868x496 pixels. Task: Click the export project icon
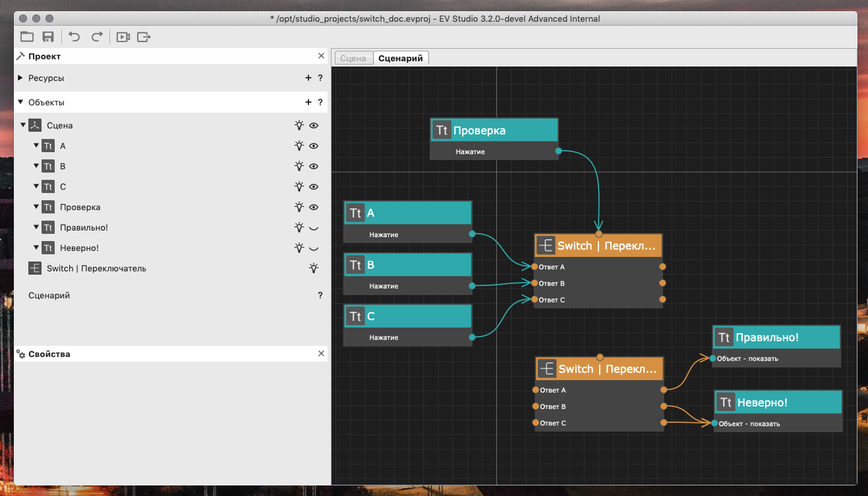(144, 37)
